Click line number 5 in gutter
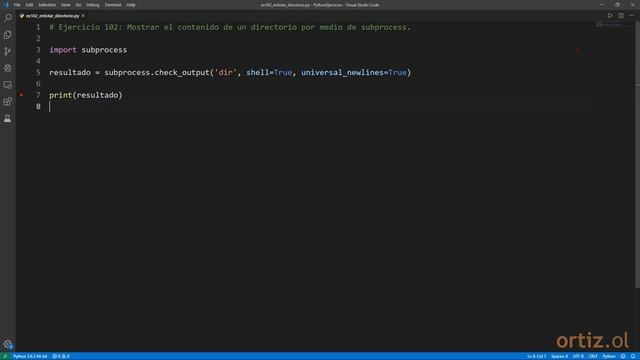Screen dimensions: 640x360 pyautogui.click(x=38, y=73)
